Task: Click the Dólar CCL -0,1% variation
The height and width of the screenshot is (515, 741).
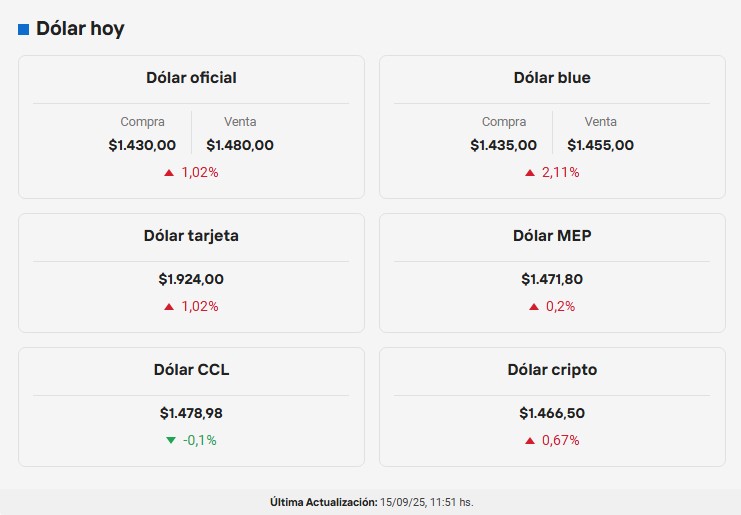Action: click(x=200, y=440)
